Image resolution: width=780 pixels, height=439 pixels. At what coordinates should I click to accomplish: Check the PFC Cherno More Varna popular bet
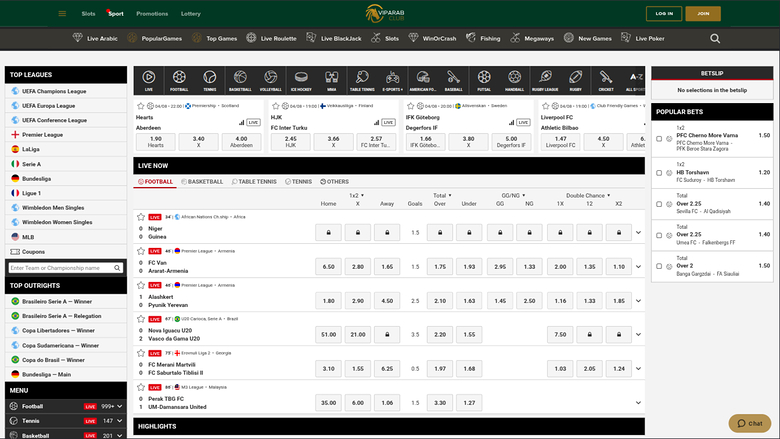(659, 139)
